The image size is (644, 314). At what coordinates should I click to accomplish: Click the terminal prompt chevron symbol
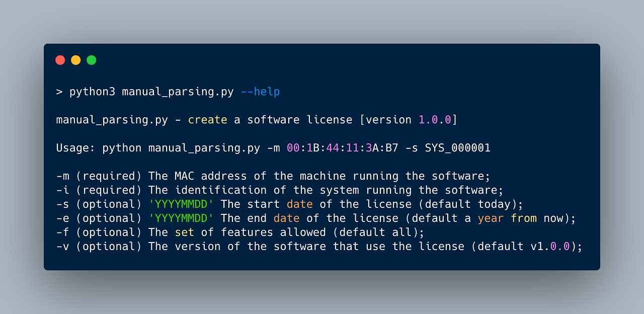tap(59, 92)
